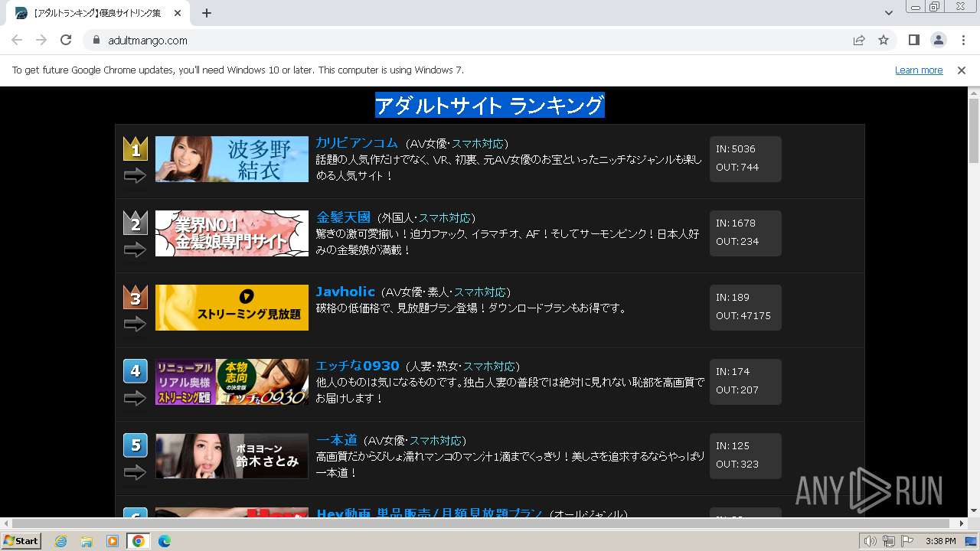Click the rank 5 badge icon

tap(136, 445)
